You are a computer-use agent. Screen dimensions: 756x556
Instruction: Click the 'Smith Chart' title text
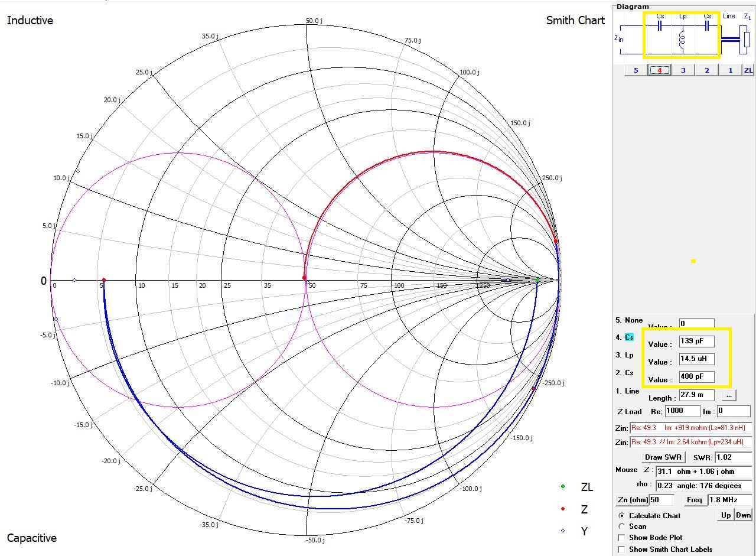(575, 20)
